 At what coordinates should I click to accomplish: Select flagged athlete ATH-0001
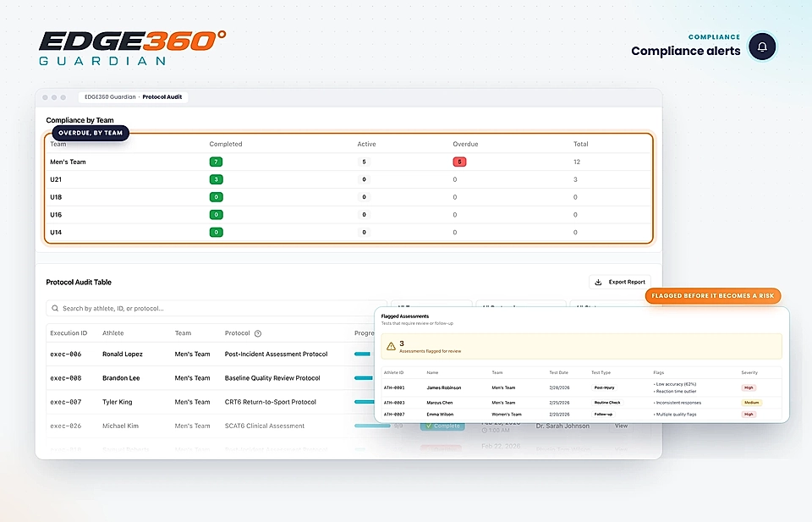tap(394, 387)
